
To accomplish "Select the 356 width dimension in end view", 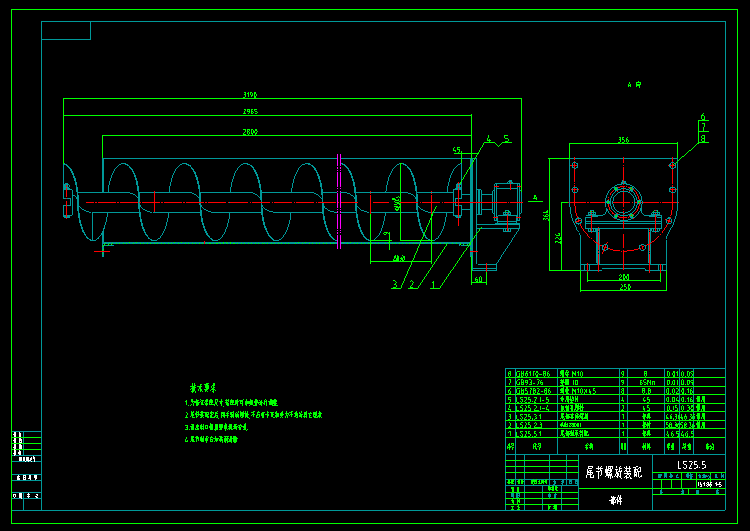I will (623, 140).
